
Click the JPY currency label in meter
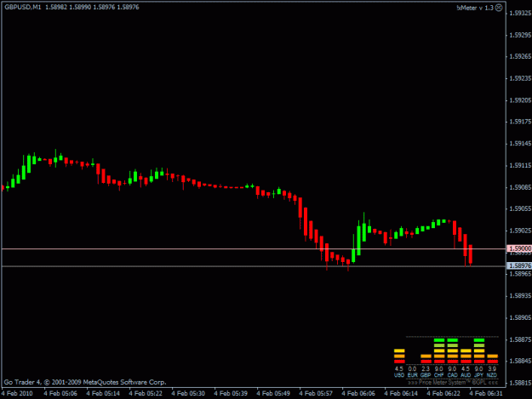point(478,375)
